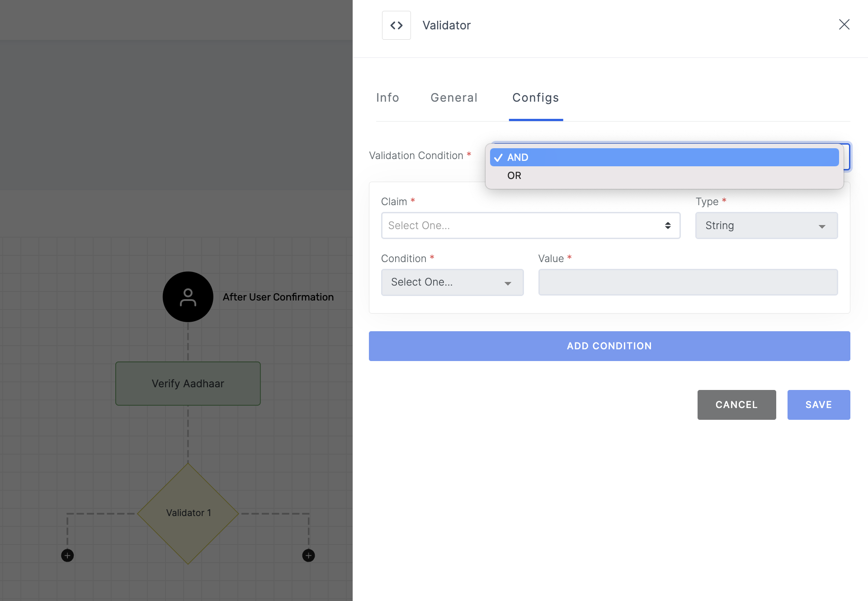
Task: Select the checkmark next to AND option
Action: point(499,157)
